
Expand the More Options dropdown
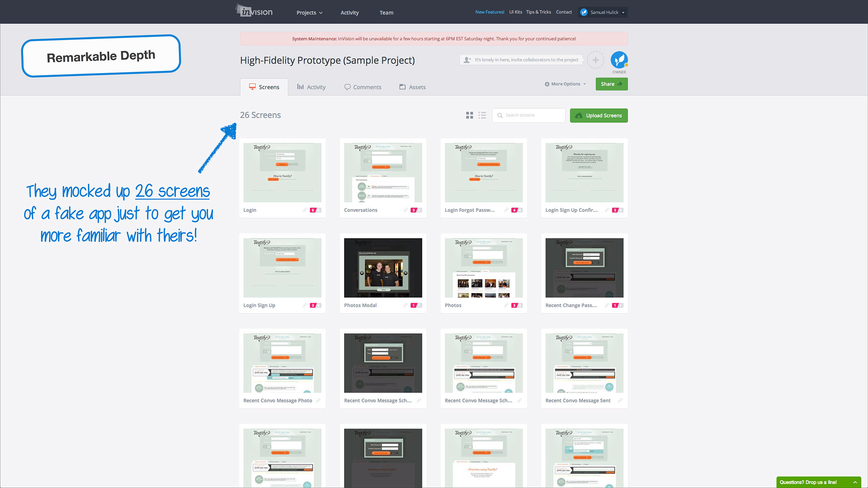(565, 84)
